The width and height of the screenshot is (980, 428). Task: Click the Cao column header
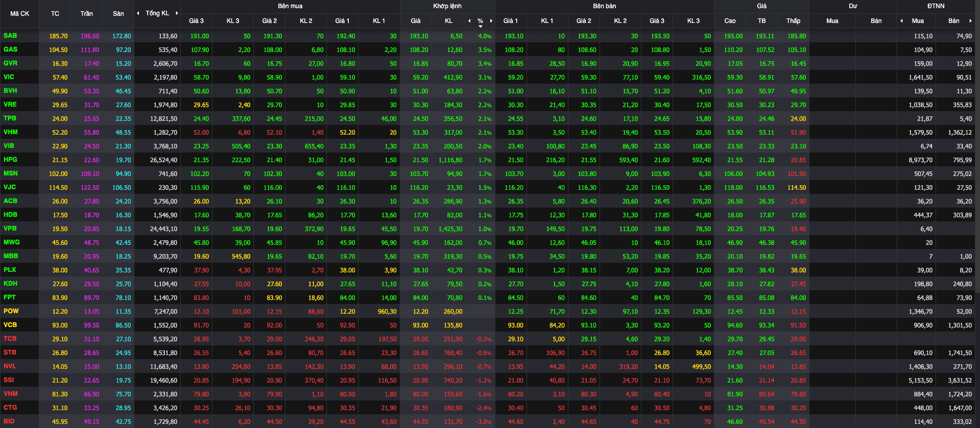[730, 21]
